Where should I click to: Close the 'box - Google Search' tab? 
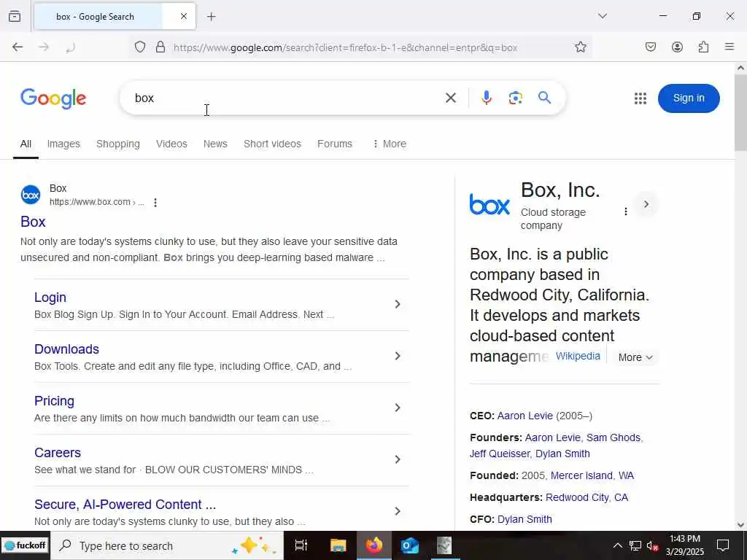pyautogui.click(x=184, y=17)
